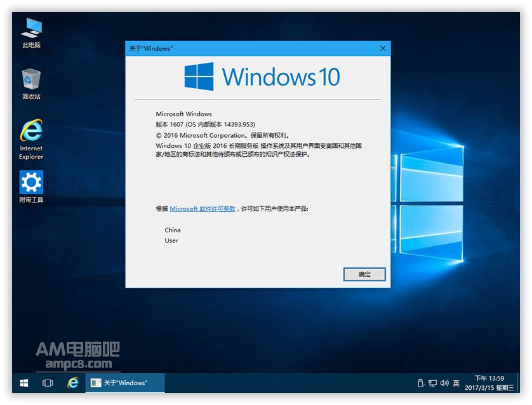
Task: Click the 'User' licensee text
Action: click(x=171, y=241)
